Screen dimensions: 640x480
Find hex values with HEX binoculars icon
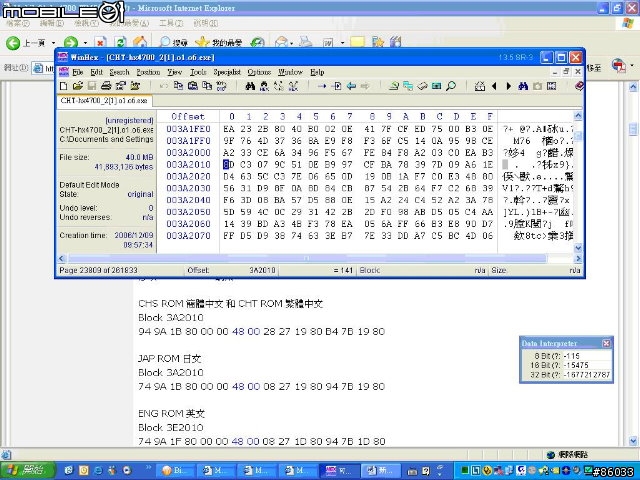264,86
